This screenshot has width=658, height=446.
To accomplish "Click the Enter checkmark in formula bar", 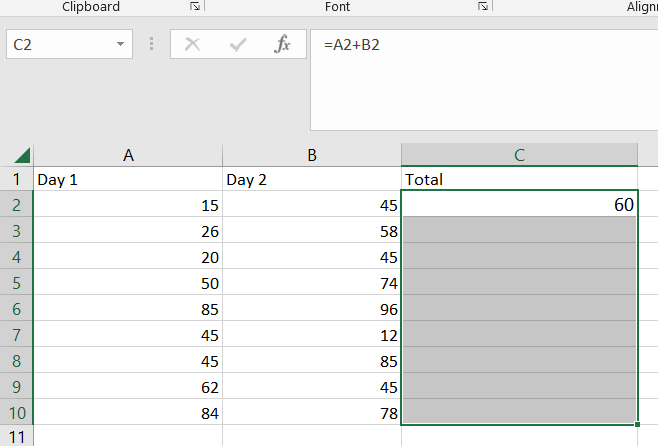I will click(238, 44).
